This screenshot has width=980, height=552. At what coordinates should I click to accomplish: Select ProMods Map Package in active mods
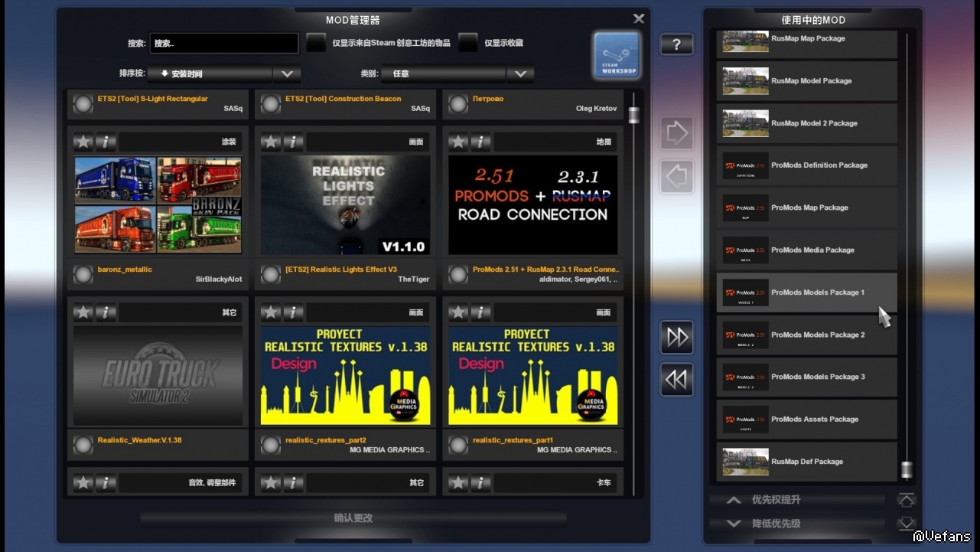807,207
